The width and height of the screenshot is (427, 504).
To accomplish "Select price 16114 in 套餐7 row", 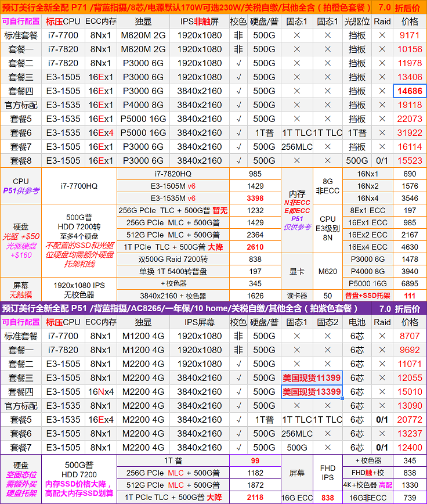I will tap(410, 147).
